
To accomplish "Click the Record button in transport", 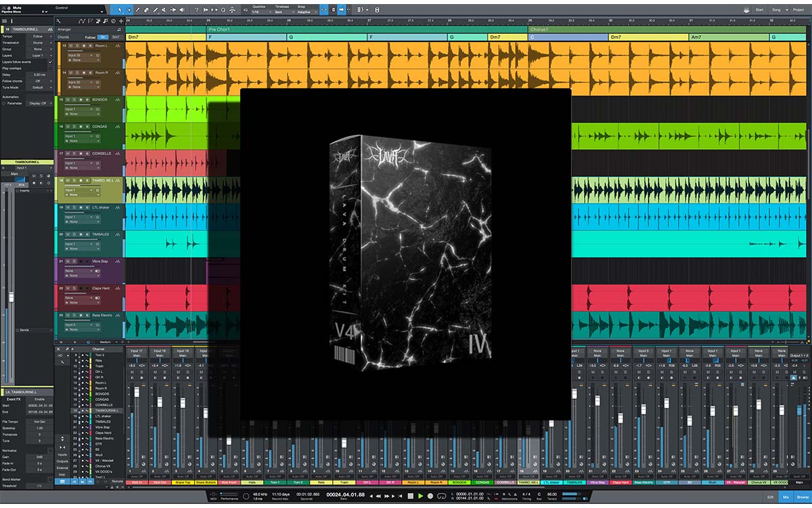I will coord(430,495).
